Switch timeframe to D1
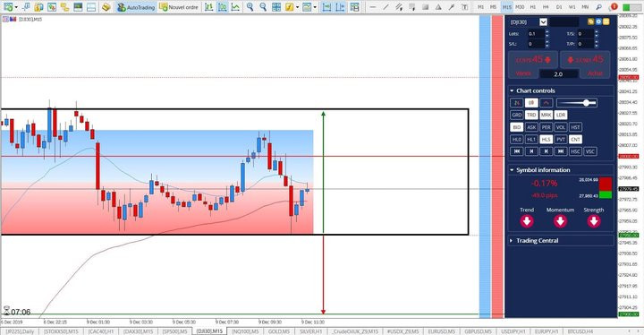 coord(559,7)
